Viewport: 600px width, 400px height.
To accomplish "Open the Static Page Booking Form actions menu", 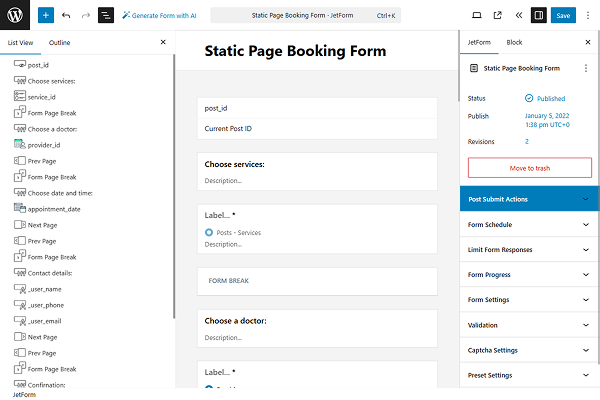I will (x=585, y=68).
